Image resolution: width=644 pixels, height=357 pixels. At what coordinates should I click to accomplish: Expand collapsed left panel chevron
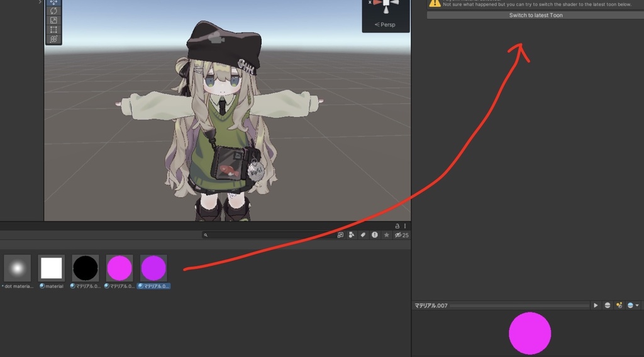(40, 2)
